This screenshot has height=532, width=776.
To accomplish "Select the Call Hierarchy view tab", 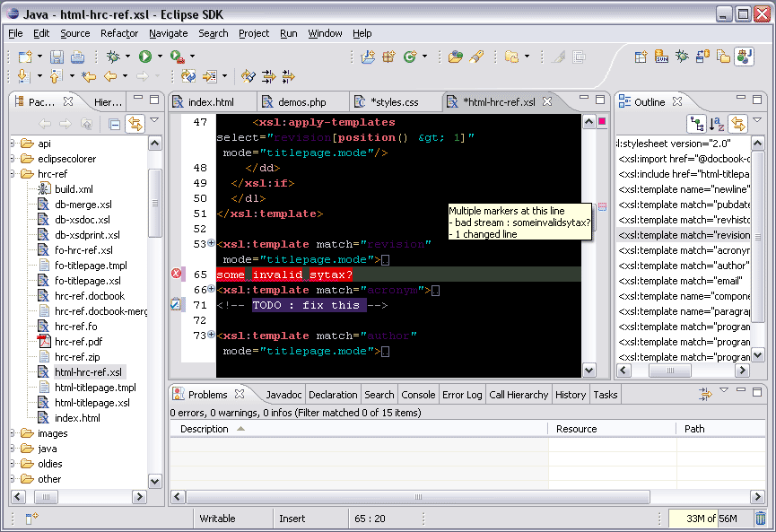I will coord(520,394).
